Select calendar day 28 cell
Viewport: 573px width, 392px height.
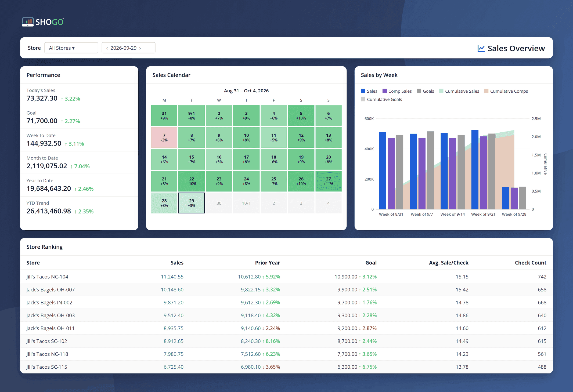tap(164, 203)
